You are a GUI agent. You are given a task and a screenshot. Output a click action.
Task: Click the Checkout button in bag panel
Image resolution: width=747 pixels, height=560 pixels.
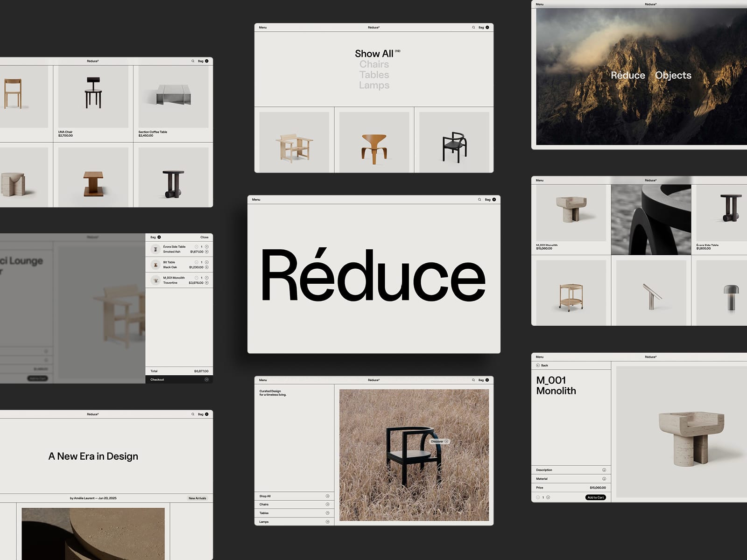[x=179, y=379]
